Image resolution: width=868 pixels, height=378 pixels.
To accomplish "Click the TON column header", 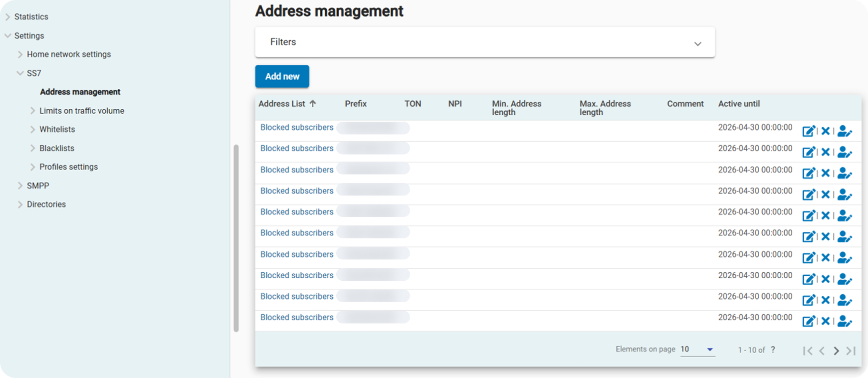I will [413, 104].
